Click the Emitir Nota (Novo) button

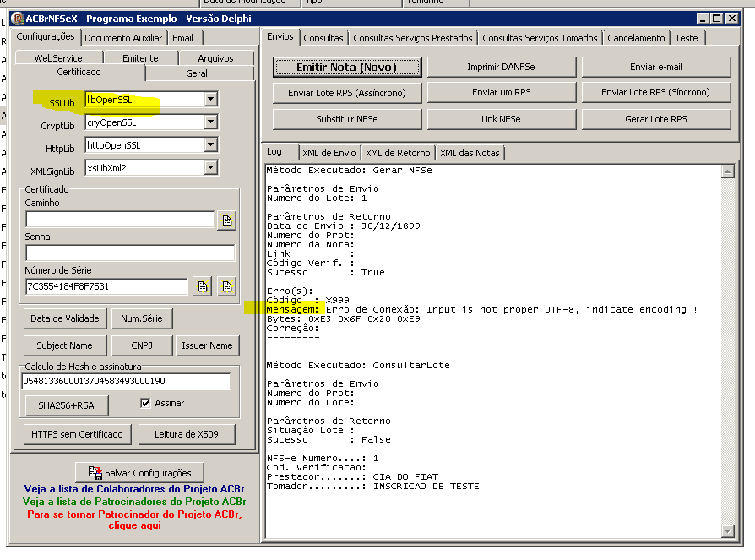(x=347, y=67)
